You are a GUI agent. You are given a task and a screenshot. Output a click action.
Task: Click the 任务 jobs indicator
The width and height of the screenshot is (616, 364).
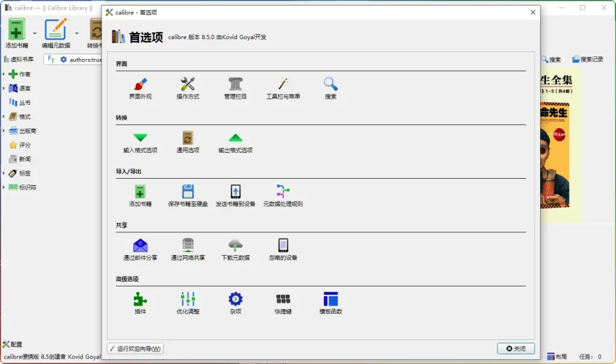tap(590, 357)
